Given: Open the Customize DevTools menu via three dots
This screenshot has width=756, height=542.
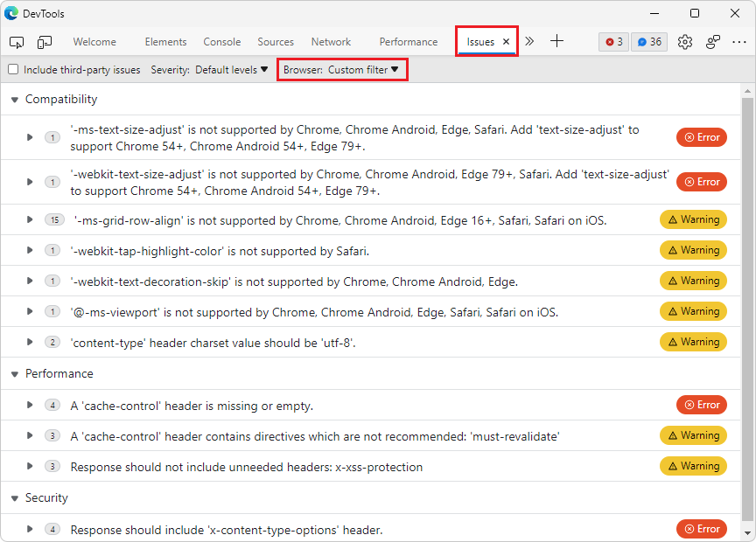Looking at the screenshot, I should pos(739,41).
